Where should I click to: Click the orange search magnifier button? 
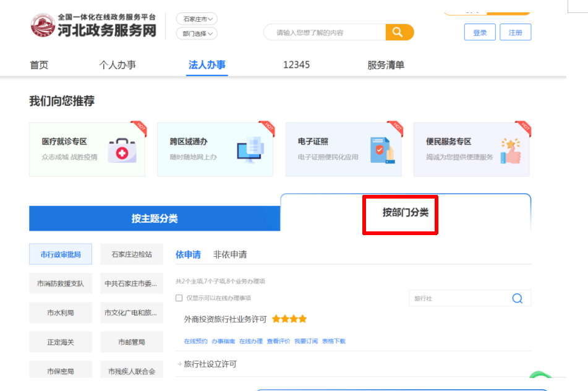(x=399, y=32)
